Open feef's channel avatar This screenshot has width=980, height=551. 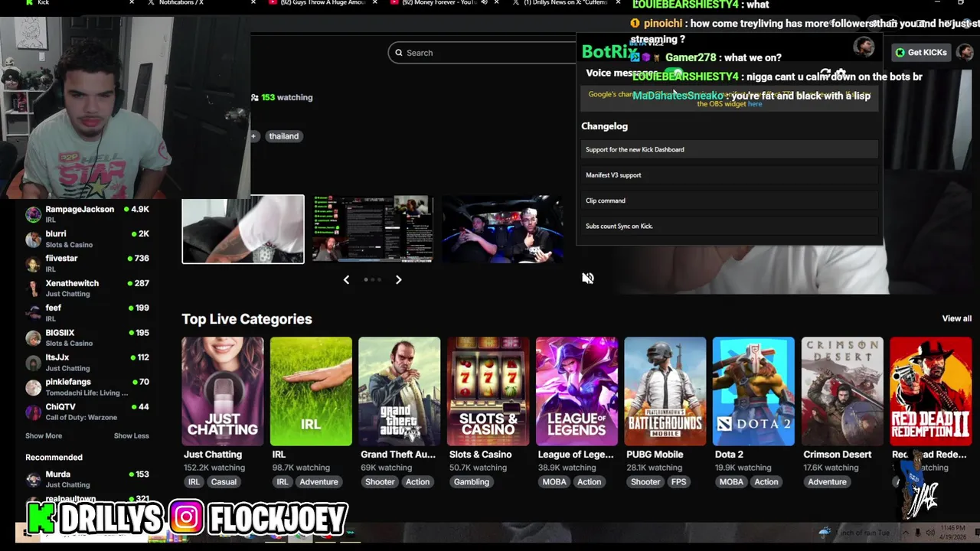click(33, 313)
